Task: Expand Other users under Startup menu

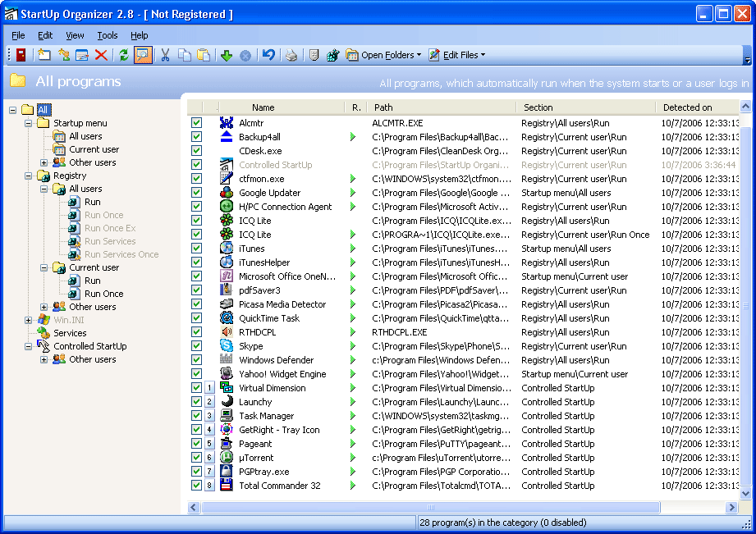Action: click(x=44, y=162)
